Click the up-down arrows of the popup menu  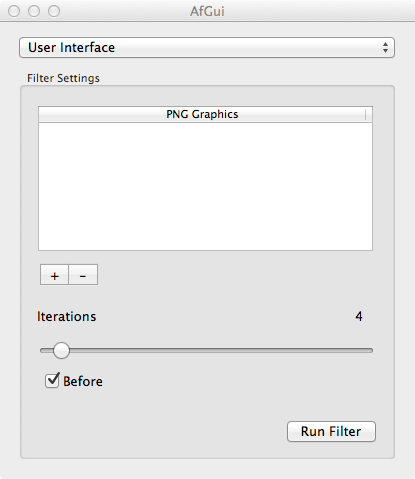pyautogui.click(x=385, y=48)
